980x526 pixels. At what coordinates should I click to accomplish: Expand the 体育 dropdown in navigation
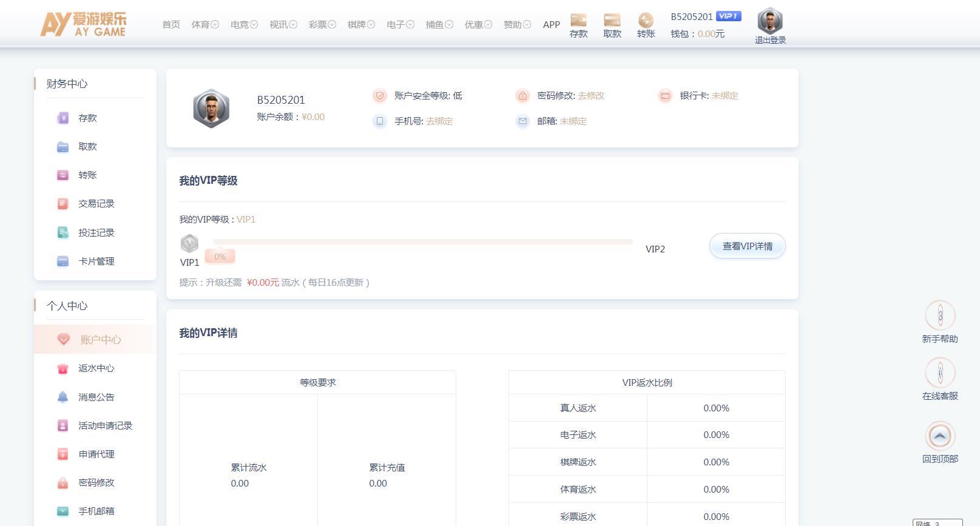click(205, 25)
